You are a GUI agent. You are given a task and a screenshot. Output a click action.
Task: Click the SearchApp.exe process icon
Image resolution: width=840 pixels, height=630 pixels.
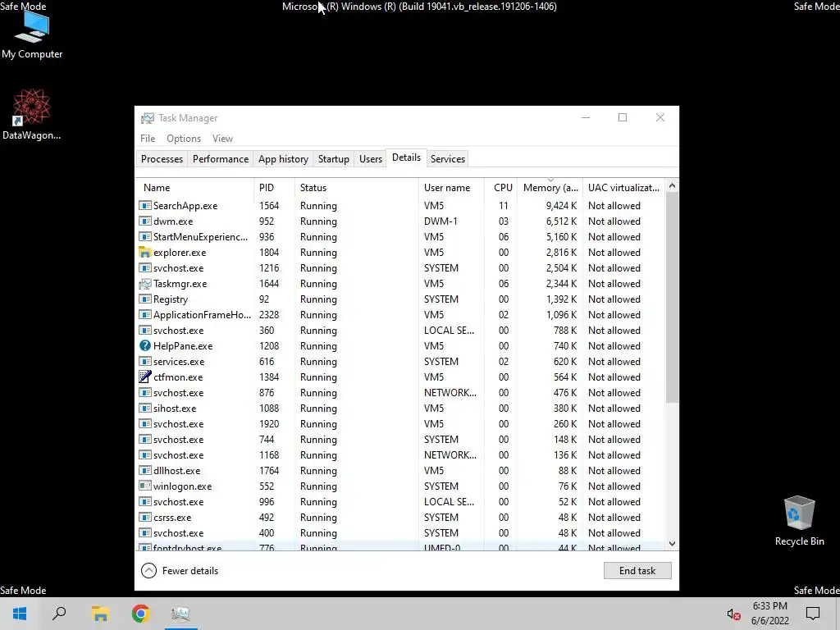(144, 206)
